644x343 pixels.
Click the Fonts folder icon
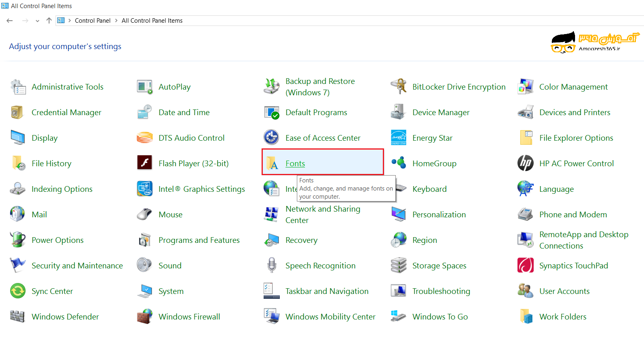pyautogui.click(x=272, y=163)
